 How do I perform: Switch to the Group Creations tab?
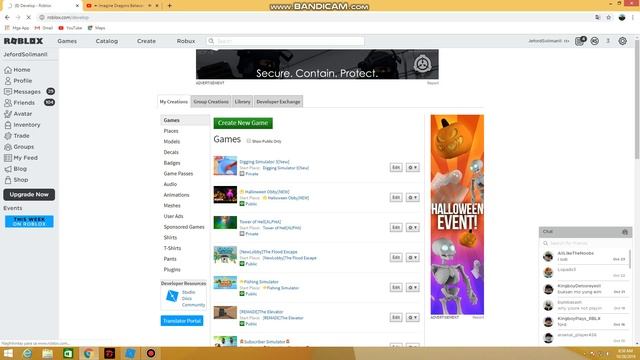[x=211, y=102]
